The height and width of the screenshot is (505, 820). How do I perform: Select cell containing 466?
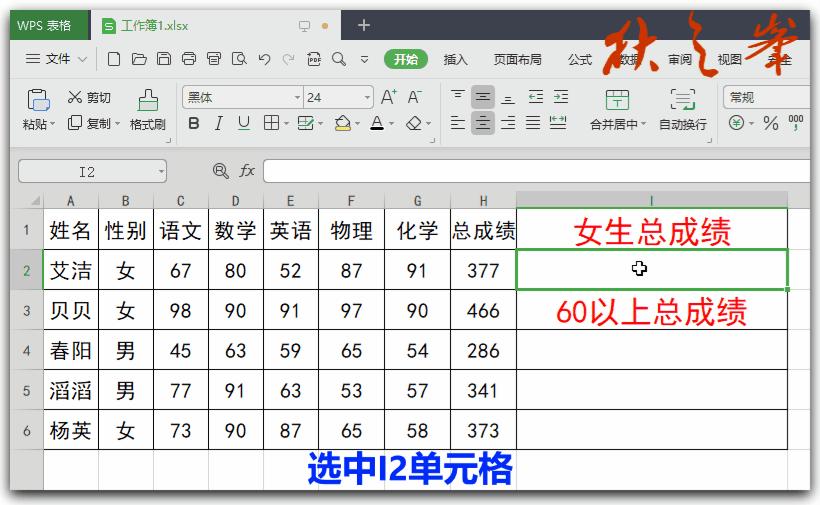pos(483,311)
